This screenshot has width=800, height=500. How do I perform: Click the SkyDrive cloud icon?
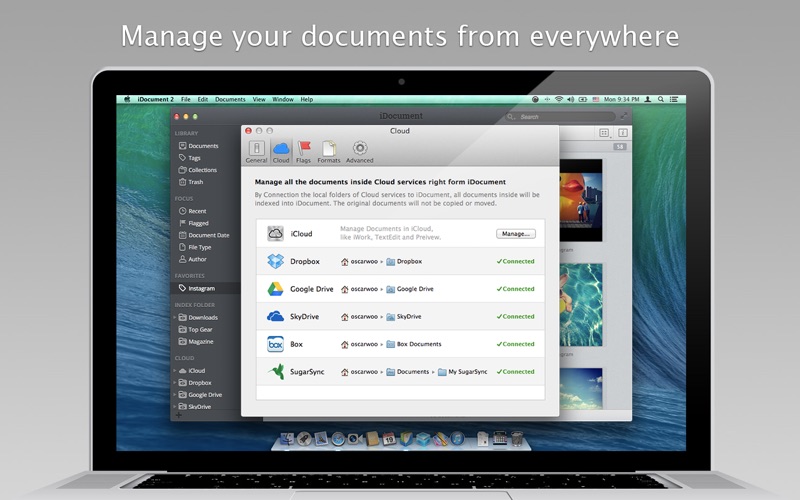275,316
